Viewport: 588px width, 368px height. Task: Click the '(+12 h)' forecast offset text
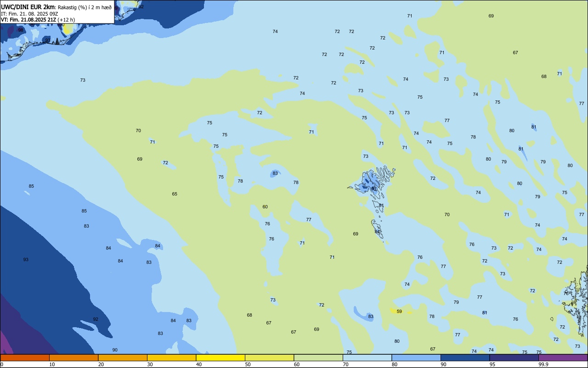66,20
